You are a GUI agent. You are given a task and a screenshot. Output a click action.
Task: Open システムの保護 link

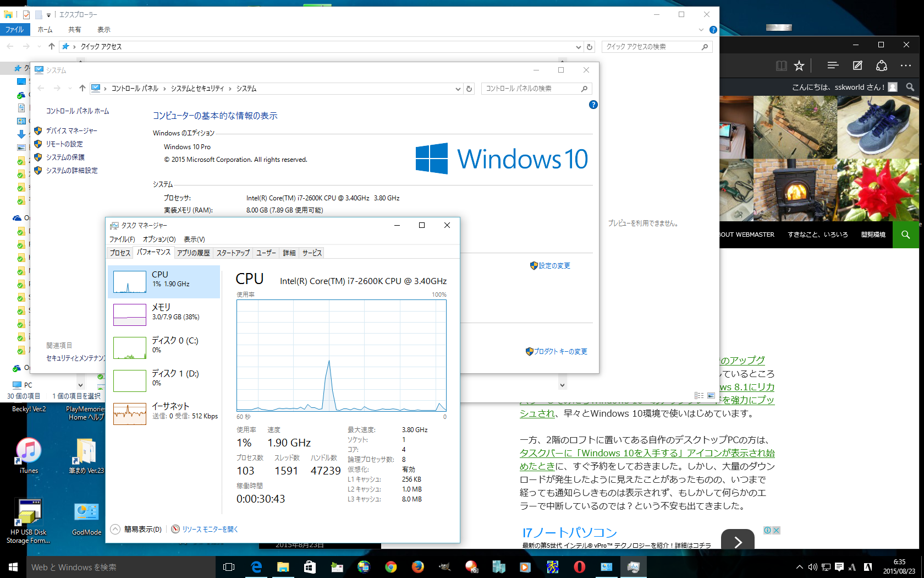click(65, 157)
